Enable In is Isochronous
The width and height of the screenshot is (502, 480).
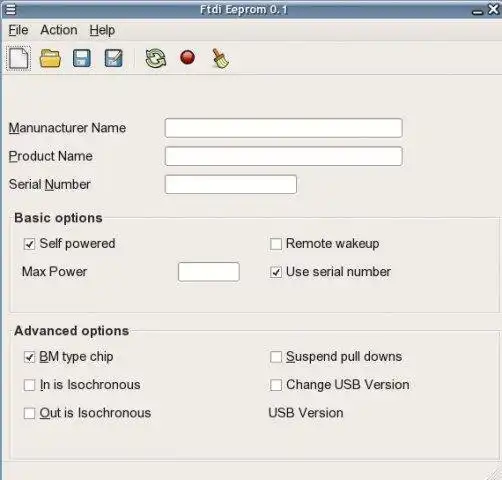29,385
